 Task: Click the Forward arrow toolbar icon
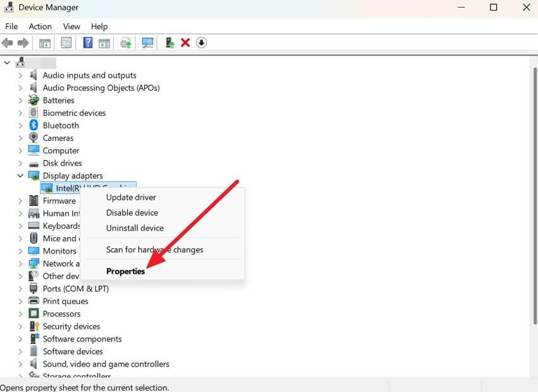click(x=23, y=43)
